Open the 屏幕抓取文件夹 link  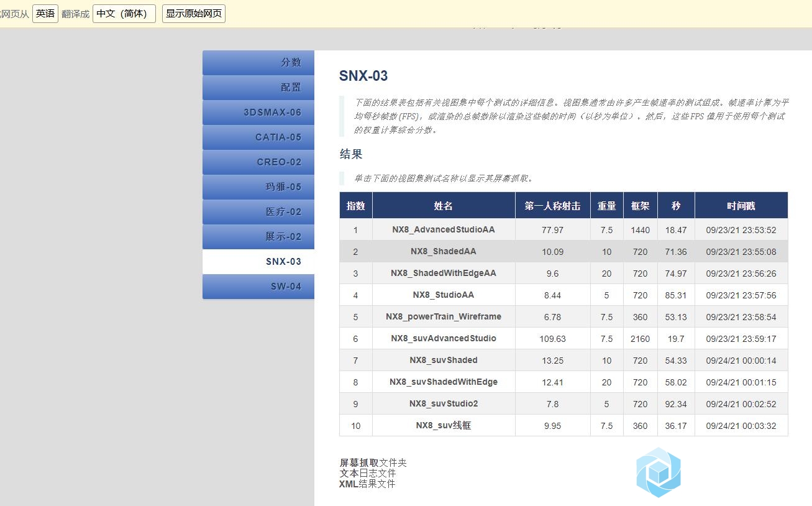pos(373,462)
